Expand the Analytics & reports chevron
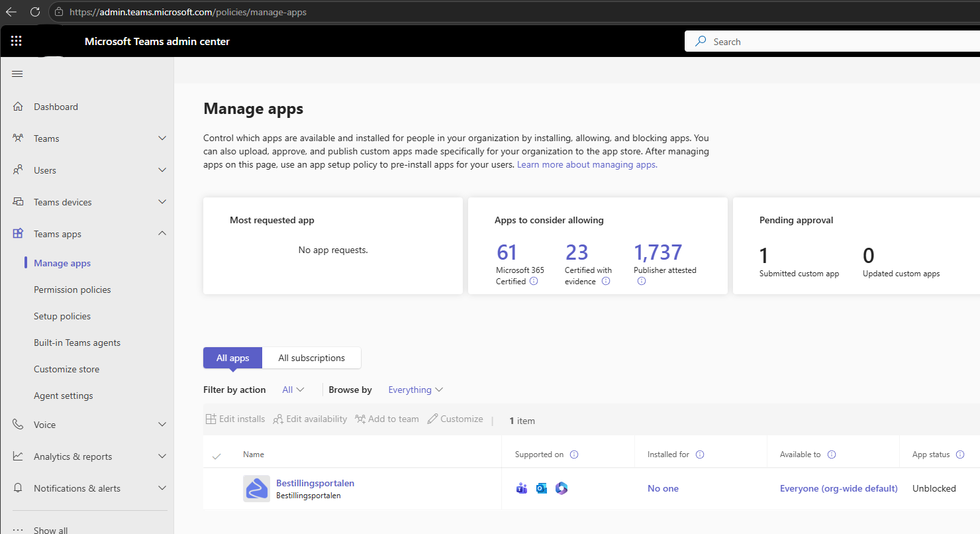Viewport: 980px width, 534px height. [162, 456]
